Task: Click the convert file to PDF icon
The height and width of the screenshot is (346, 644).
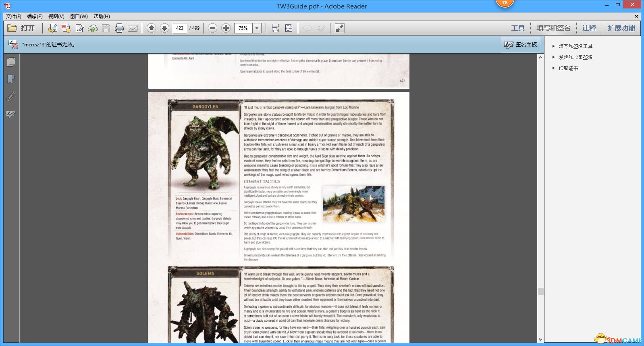Action: click(x=66, y=28)
